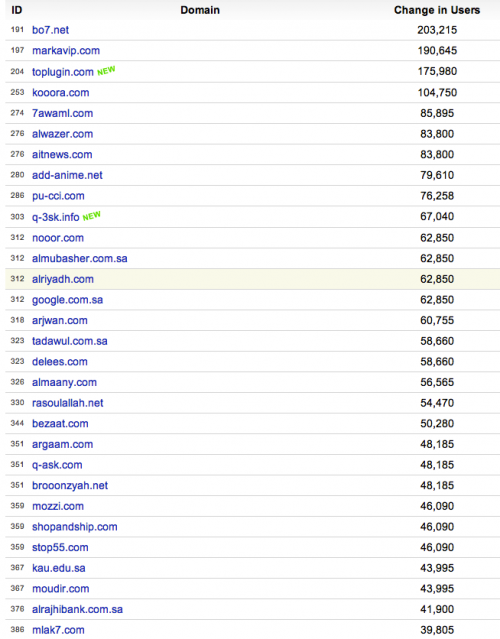Select ID 386 beside mlak7.com

pos(17,630)
